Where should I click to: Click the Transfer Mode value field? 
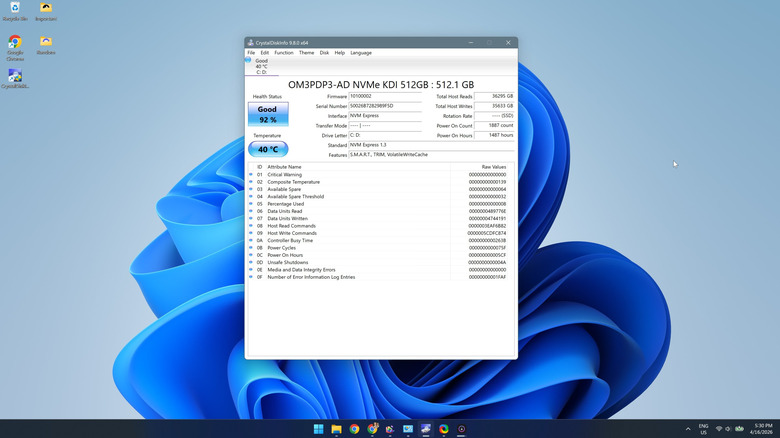[x=385, y=125]
